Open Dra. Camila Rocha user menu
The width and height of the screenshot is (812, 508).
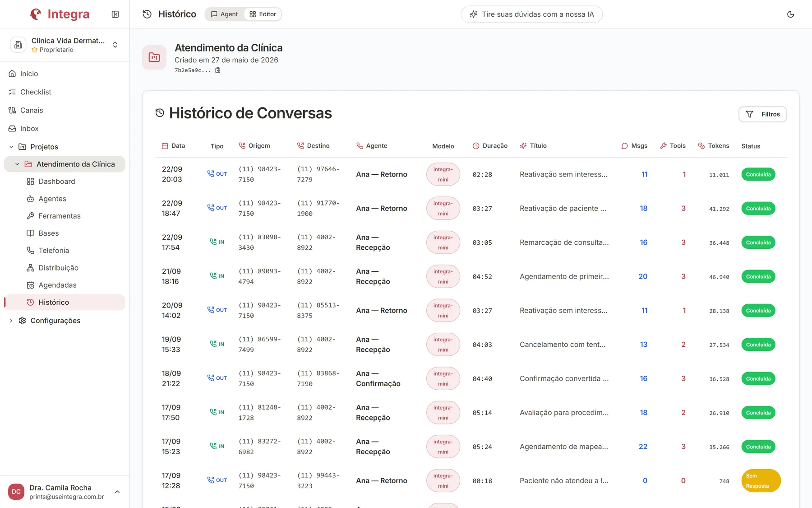pos(65,492)
